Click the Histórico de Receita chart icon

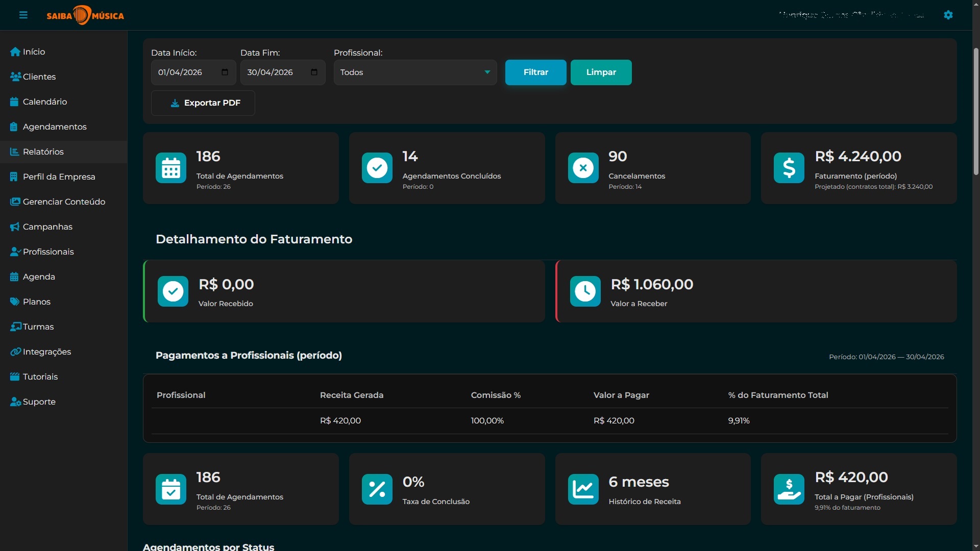click(x=583, y=489)
